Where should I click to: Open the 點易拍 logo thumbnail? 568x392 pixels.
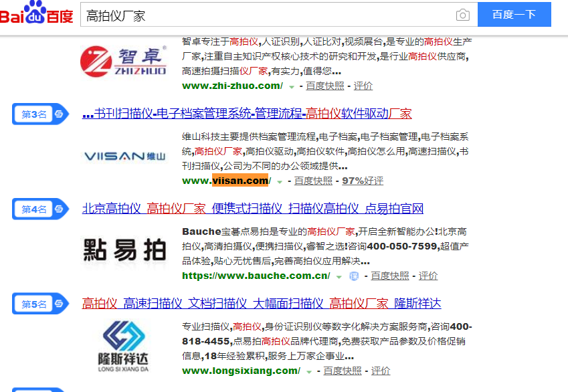(124, 250)
